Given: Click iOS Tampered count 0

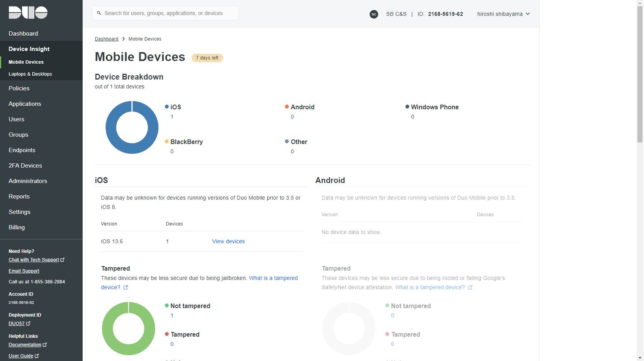Looking at the screenshot, I should [x=172, y=344].
